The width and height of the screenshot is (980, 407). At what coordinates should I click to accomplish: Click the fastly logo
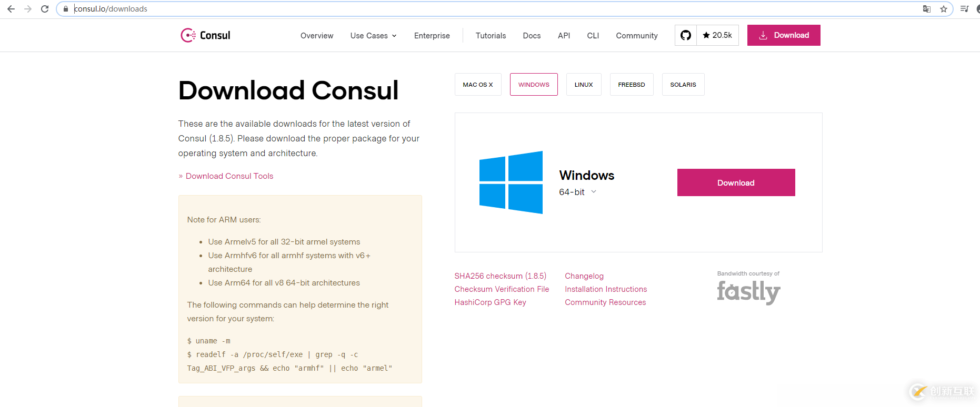coord(748,292)
